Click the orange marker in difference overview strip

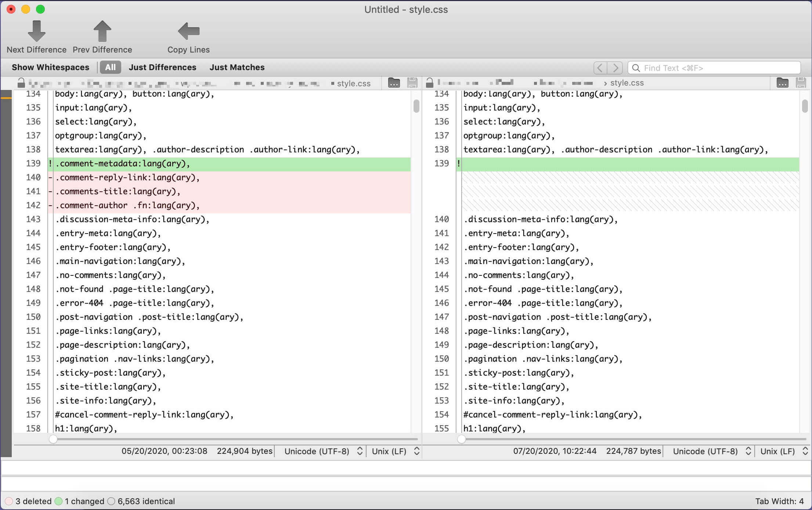[x=6, y=98]
